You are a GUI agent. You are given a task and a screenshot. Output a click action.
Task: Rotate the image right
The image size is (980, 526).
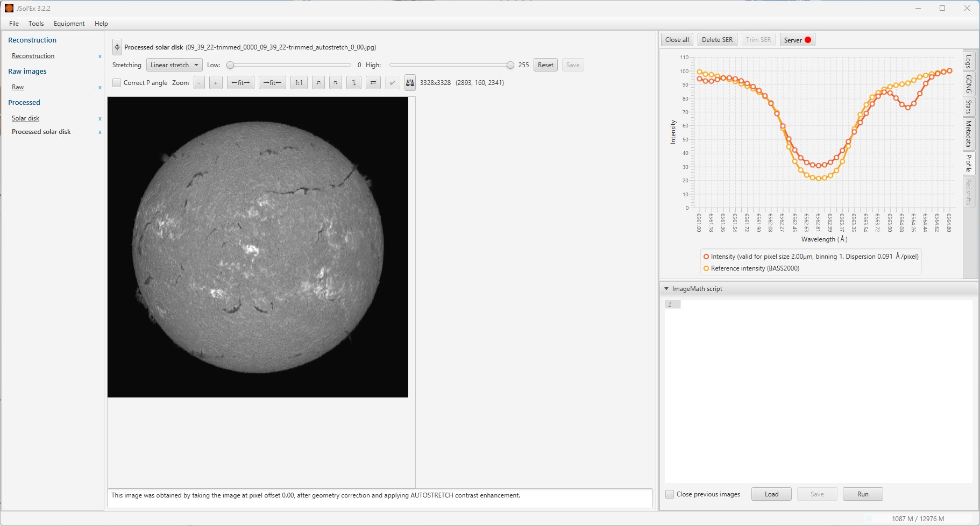(x=336, y=83)
